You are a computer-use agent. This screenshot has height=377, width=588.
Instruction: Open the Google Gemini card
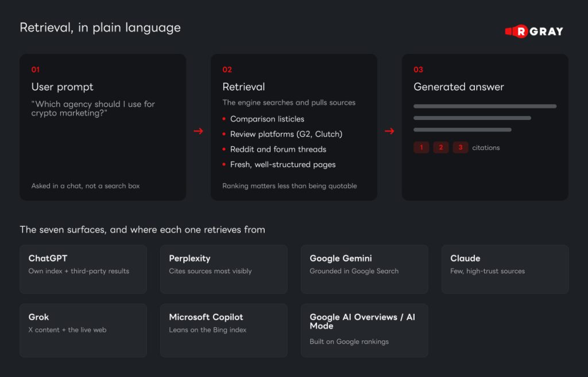[x=365, y=269]
